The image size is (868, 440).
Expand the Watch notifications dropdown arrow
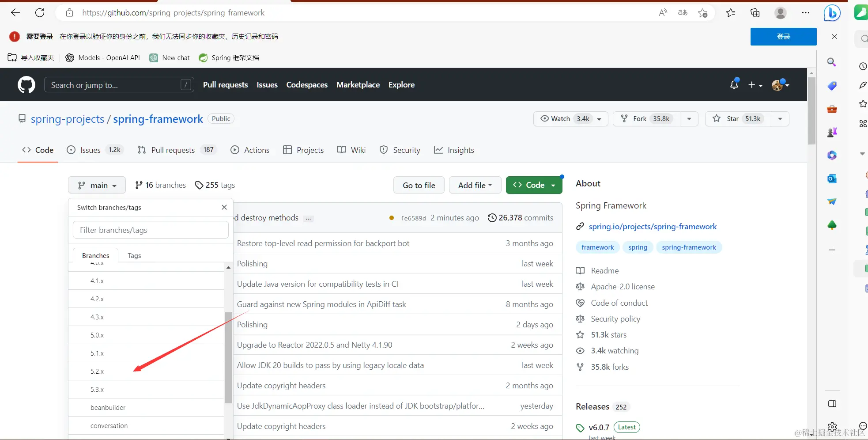599,119
